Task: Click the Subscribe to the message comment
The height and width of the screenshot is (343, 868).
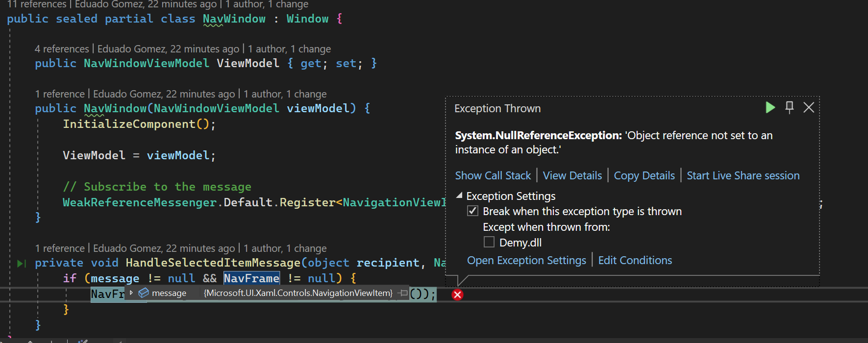Action: tap(157, 187)
